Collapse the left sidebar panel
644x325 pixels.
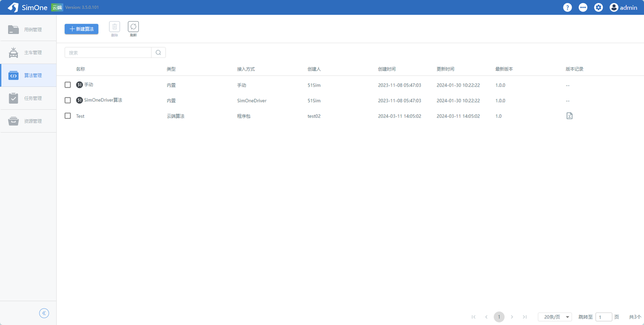click(44, 313)
